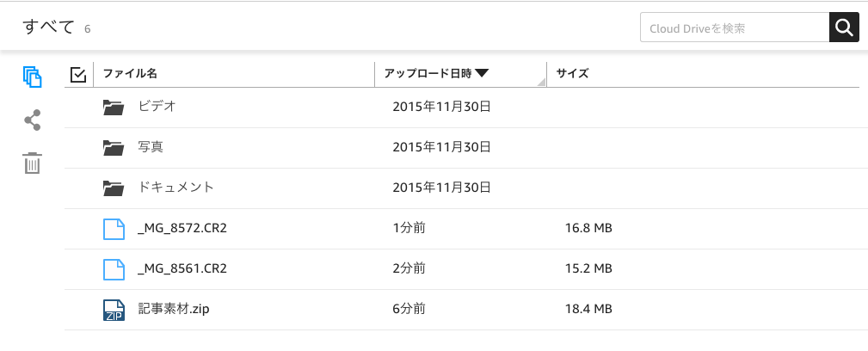
Task: Toggle the select all checkbox
Action: pos(78,75)
